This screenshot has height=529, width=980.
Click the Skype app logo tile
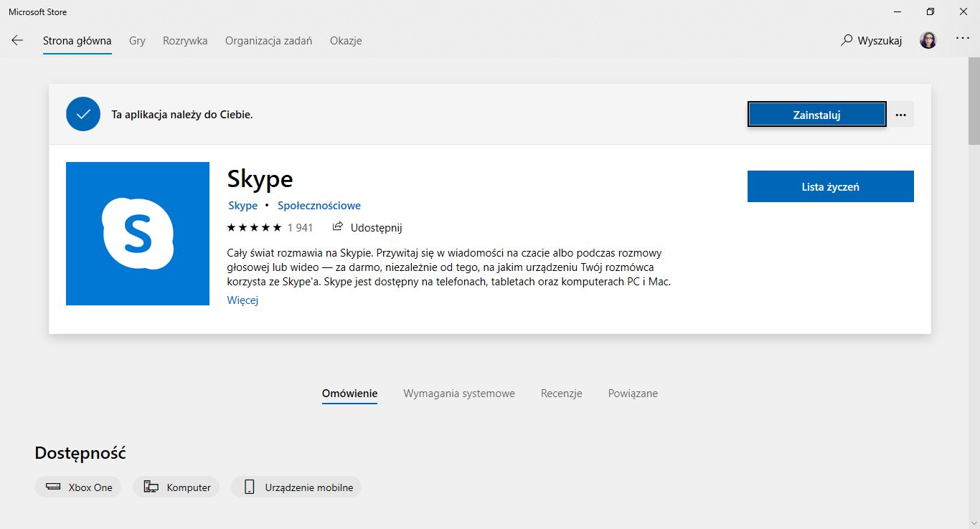click(x=138, y=234)
